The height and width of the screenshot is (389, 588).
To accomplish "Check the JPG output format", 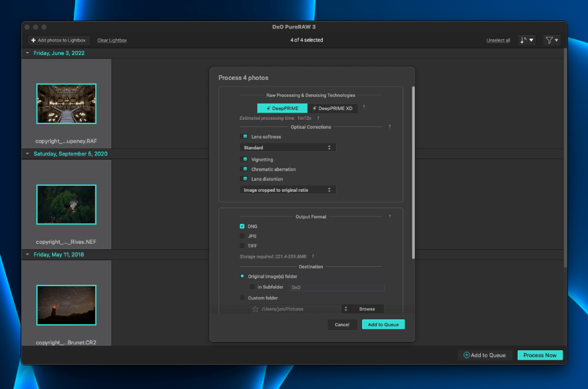I will 242,236.
